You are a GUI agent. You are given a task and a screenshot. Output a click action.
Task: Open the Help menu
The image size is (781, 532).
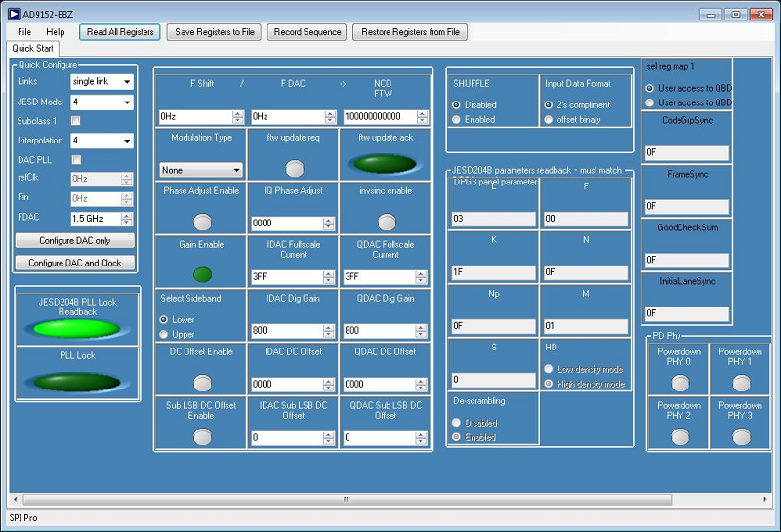(x=56, y=32)
